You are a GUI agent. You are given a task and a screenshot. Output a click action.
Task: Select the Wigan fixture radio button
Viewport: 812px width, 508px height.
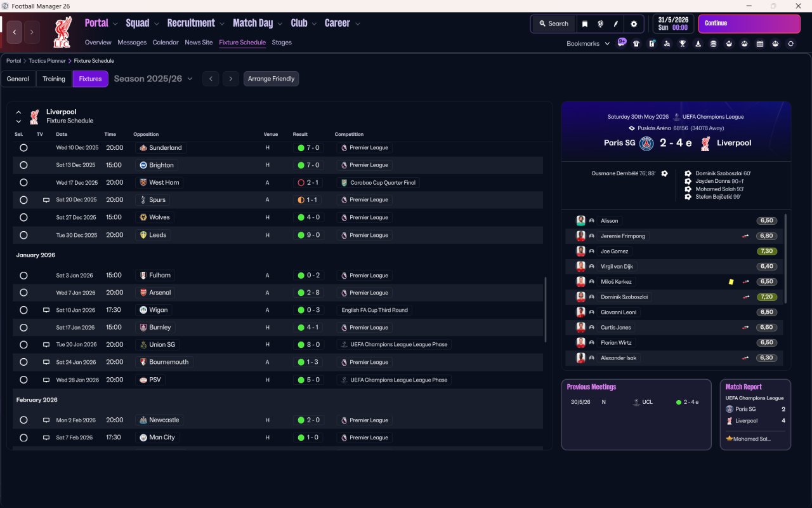[x=23, y=311]
